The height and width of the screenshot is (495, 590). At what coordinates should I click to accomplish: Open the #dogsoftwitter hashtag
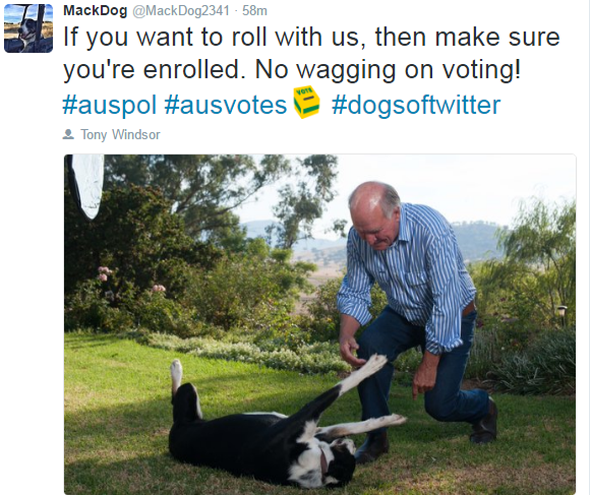416,105
